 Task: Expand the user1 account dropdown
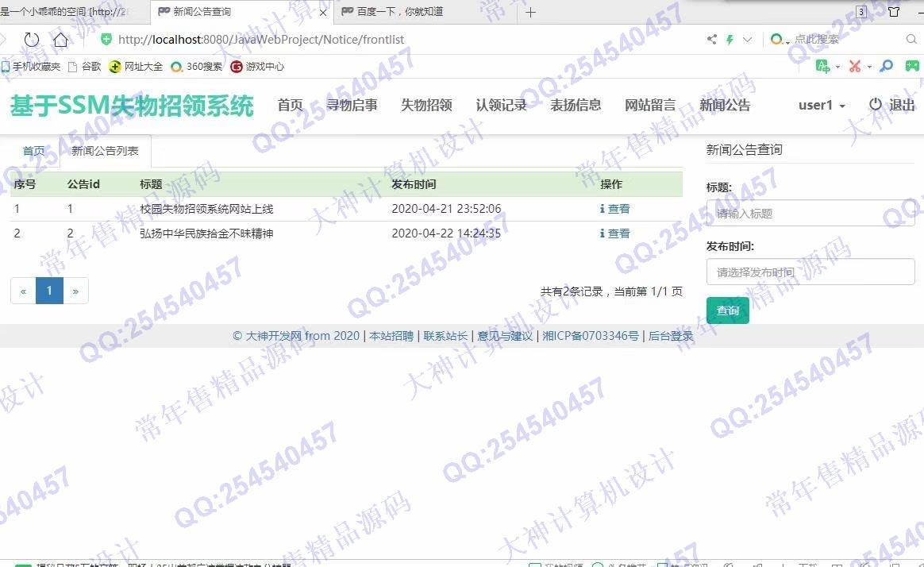pos(822,105)
